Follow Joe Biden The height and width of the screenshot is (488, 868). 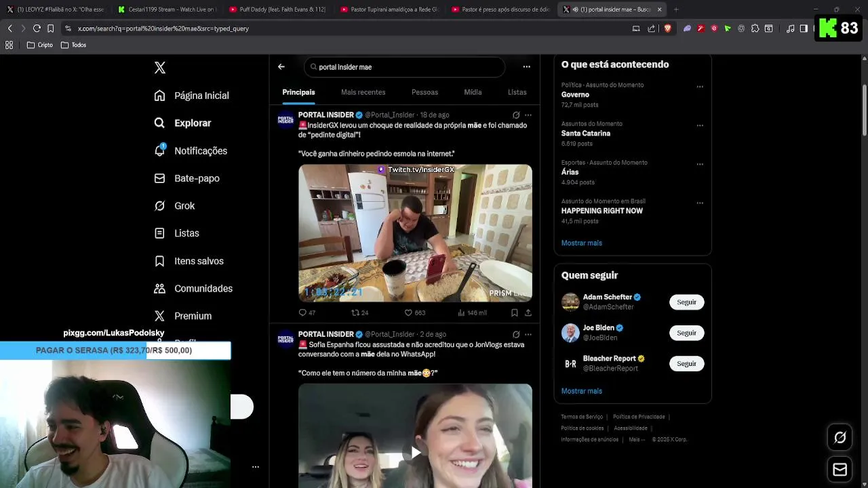click(x=686, y=333)
